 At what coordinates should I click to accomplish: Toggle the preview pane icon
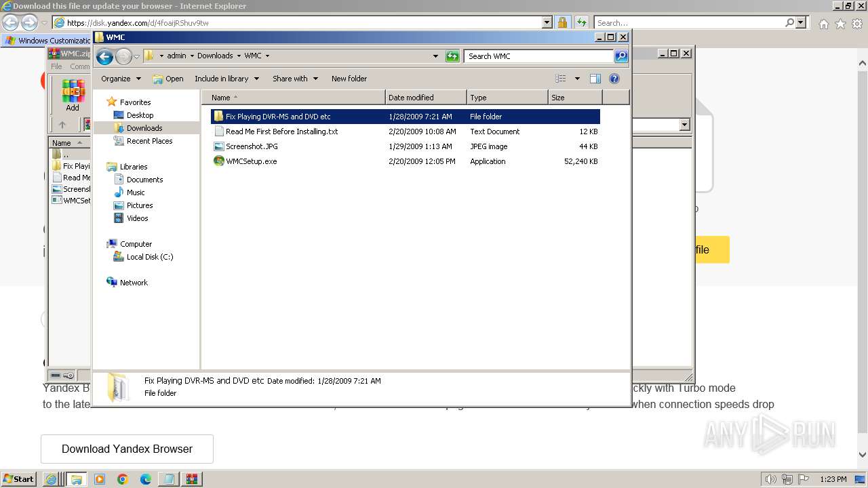pos(595,79)
